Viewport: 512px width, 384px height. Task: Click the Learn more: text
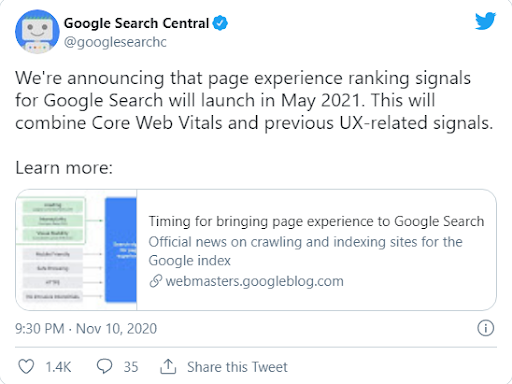(64, 168)
